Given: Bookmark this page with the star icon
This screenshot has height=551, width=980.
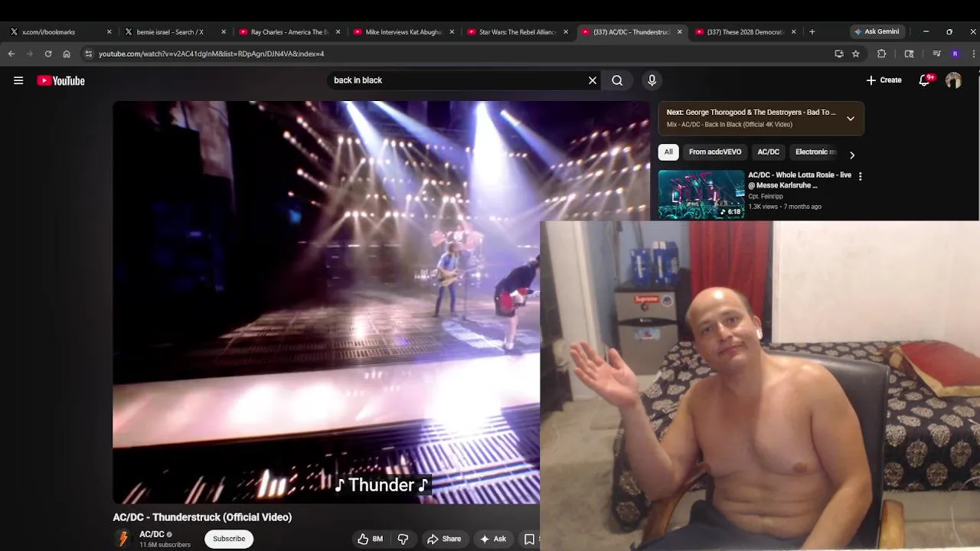Looking at the screenshot, I should pyautogui.click(x=856, y=54).
